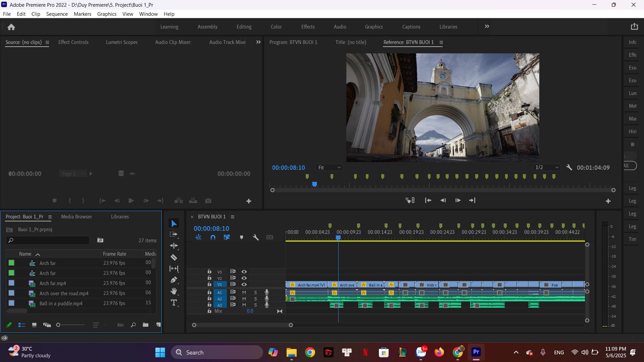This screenshot has height=362, width=644.
Task: Switch to the Editing workspace
Action: coord(244,27)
